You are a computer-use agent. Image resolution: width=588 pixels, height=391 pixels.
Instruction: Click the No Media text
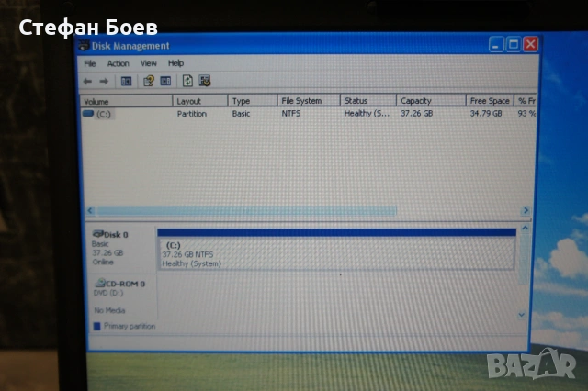pyautogui.click(x=109, y=310)
